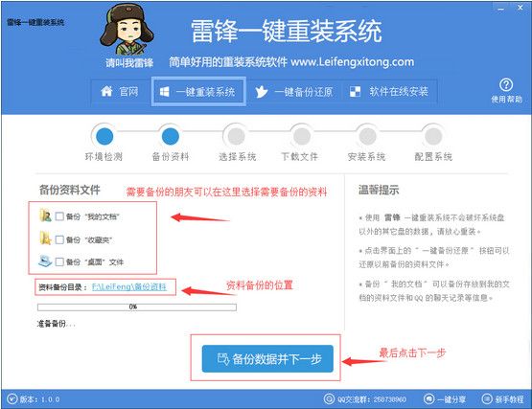Click the QQ交流群 number text
This screenshot has width=532, height=409.
coord(372,399)
